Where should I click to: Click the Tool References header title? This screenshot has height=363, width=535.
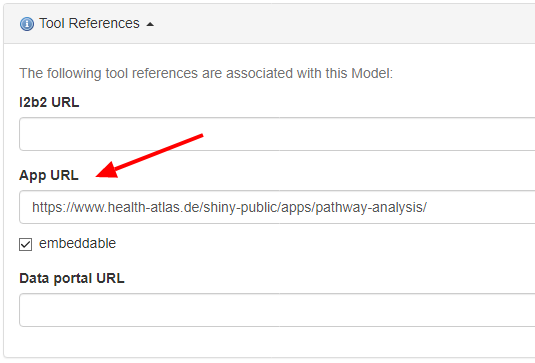click(89, 24)
